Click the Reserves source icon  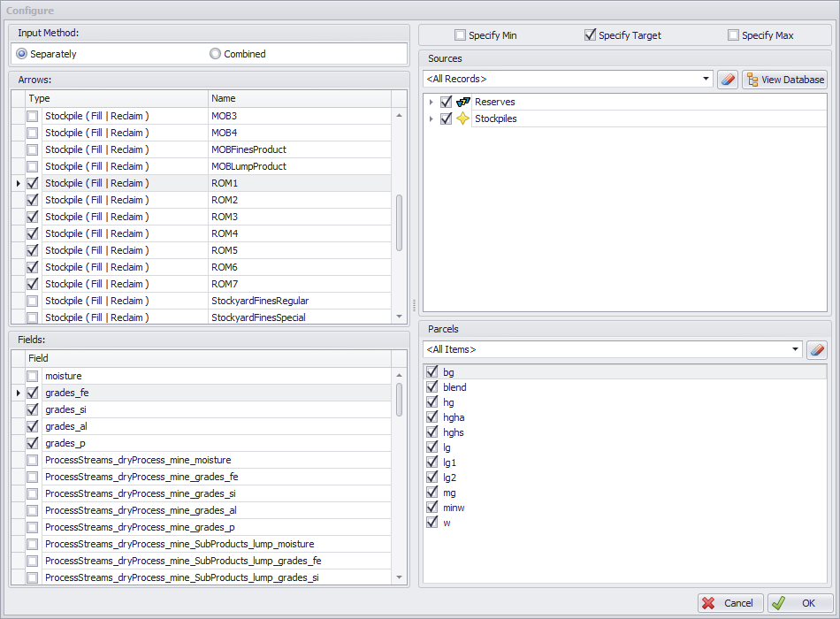pyautogui.click(x=462, y=102)
